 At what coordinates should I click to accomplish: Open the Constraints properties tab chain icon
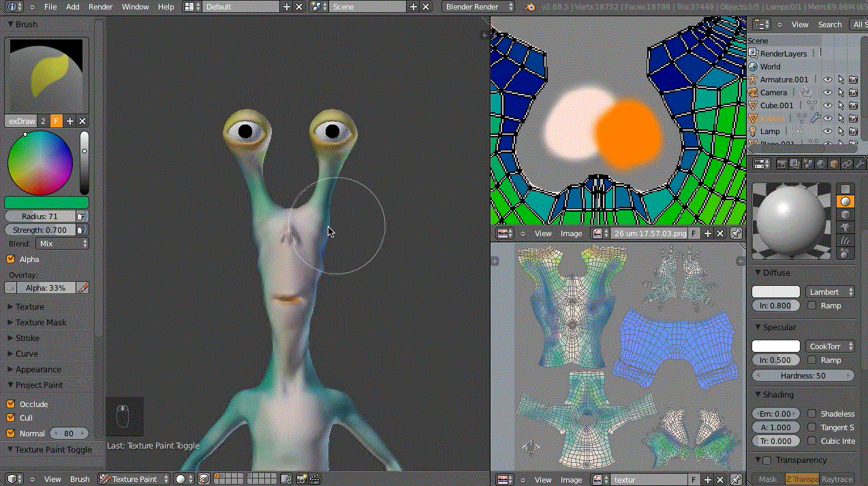pos(847,164)
